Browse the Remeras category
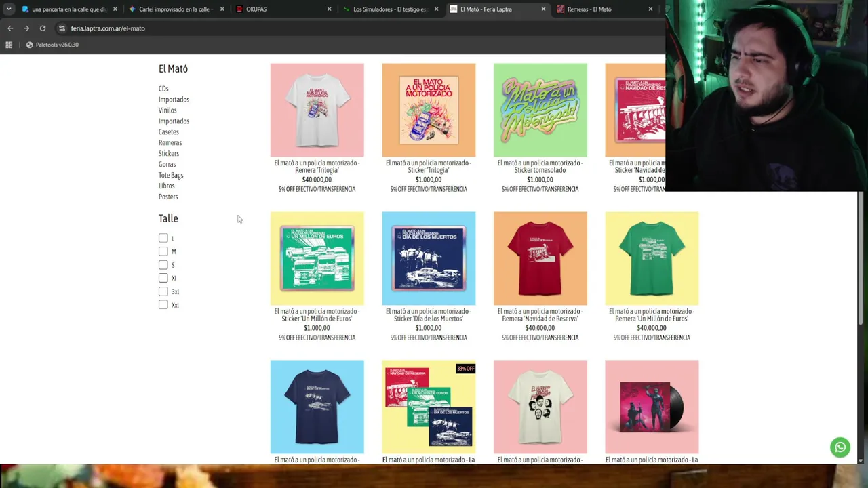Viewport: 868px width, 488px height. [x=170, y=143]
